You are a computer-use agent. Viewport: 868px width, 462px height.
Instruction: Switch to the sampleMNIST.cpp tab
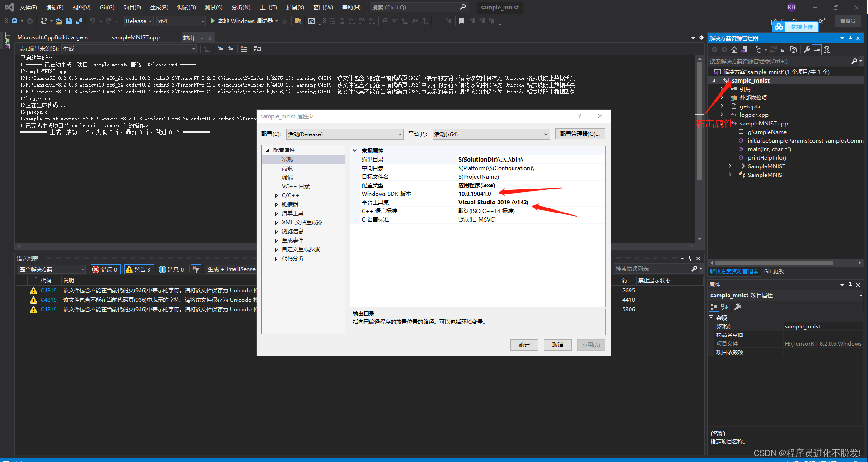click(x=135, y=37)
